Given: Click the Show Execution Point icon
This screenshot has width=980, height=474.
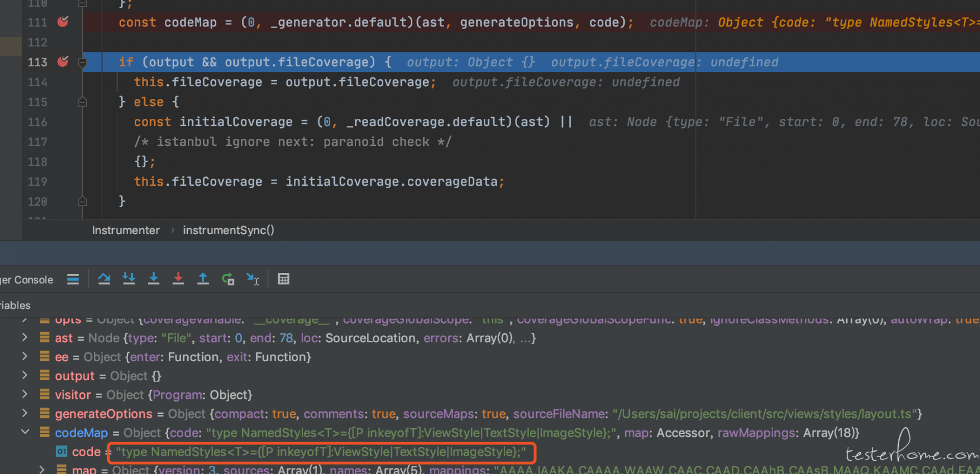Looking at the screenshot, I should tap(73, 279).
